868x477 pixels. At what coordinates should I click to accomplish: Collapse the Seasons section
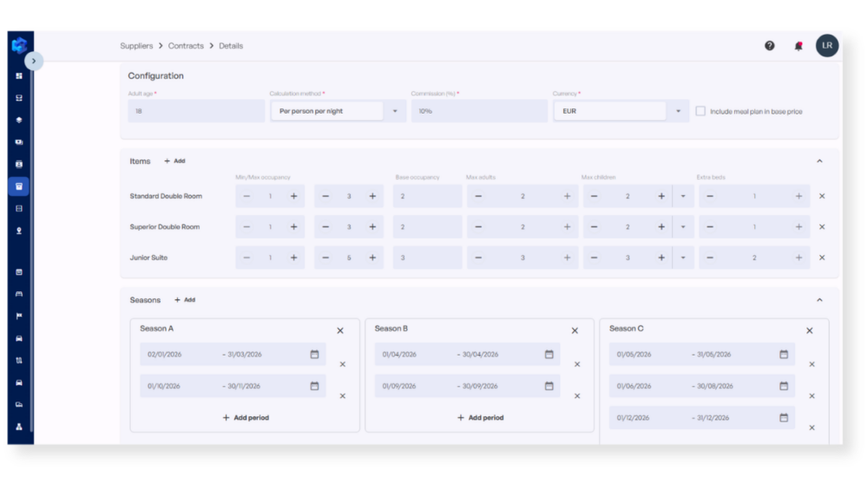click(x=820, y=300)
